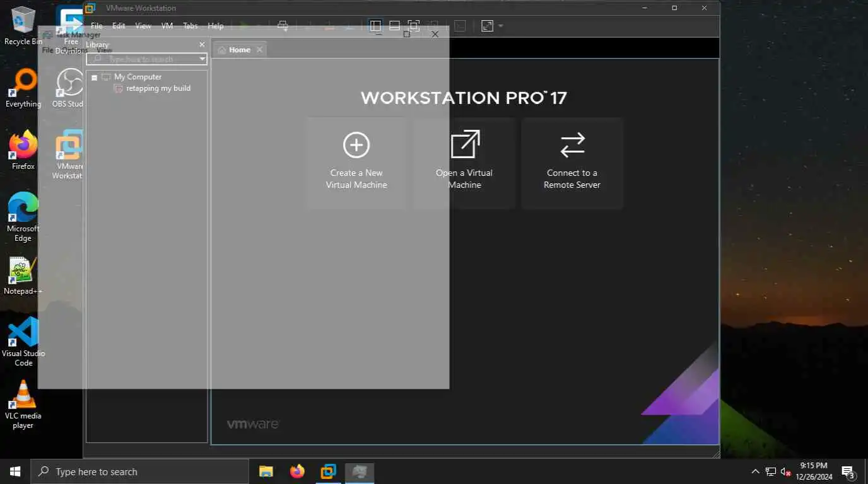868x484 pixels.
Task: Open power options dropdown beside play icon
Action: click(x=258, y=26)
